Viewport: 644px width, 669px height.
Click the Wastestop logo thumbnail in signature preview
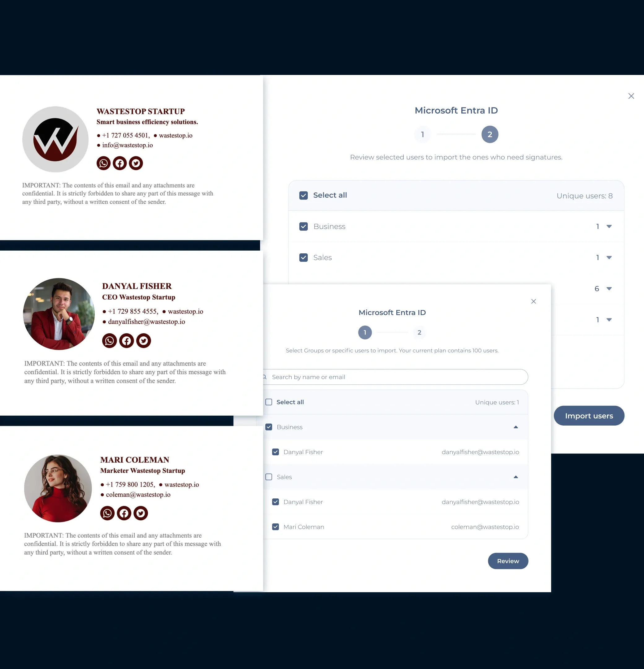tap(55, 138)
